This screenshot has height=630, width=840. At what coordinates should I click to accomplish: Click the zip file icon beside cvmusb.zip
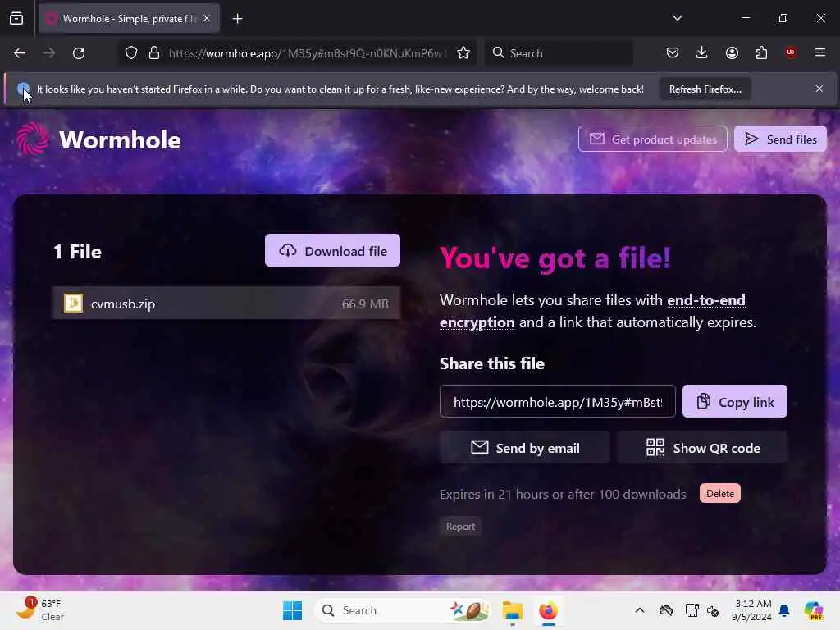coord(73,304)
